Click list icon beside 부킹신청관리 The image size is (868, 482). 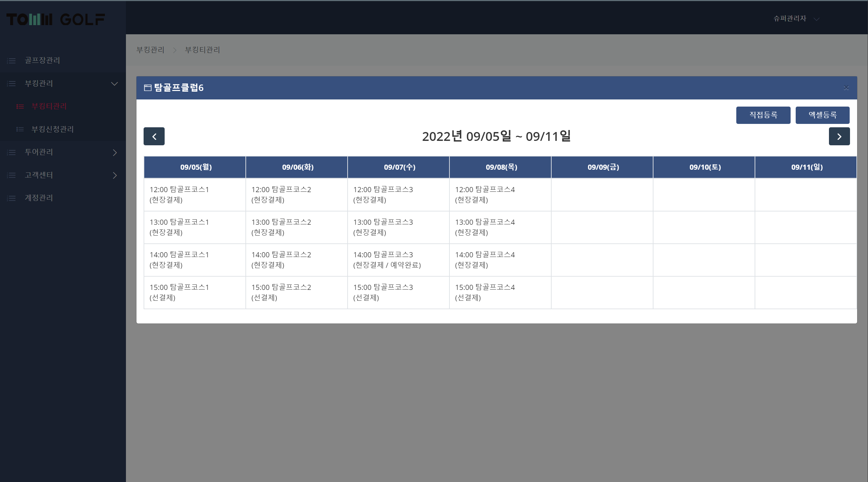click(x=20, y=129)
